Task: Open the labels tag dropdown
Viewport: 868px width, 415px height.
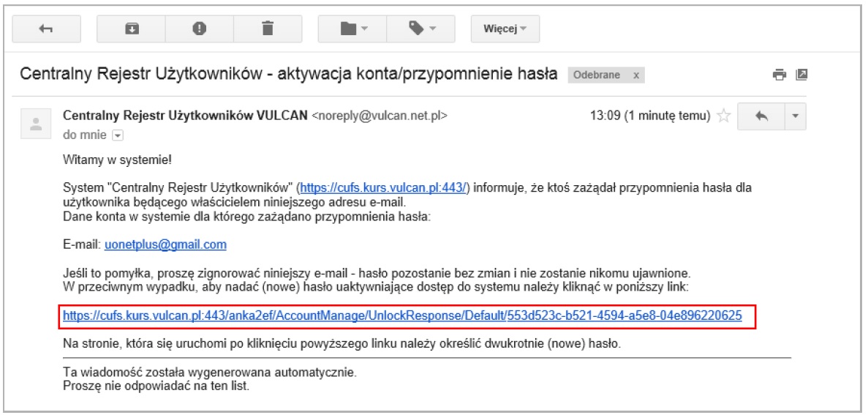Action: coord(420,29)
